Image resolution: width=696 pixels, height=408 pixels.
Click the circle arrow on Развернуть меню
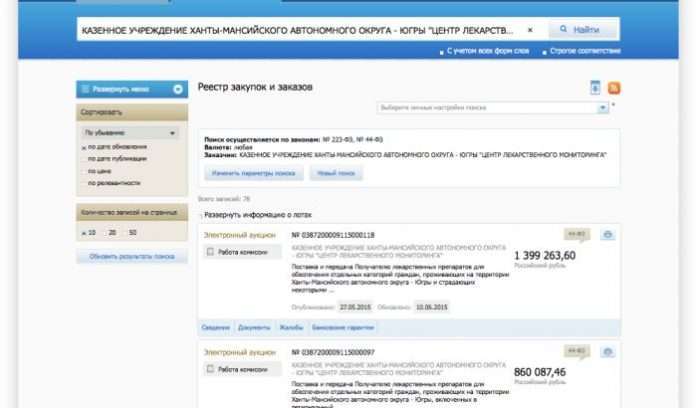tap(178, 89)
